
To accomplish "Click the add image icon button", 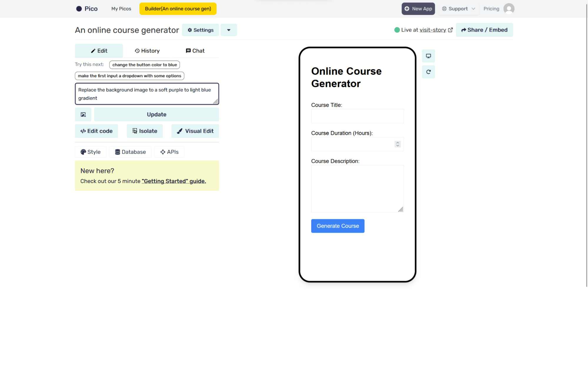I will [x=83, y=115].
